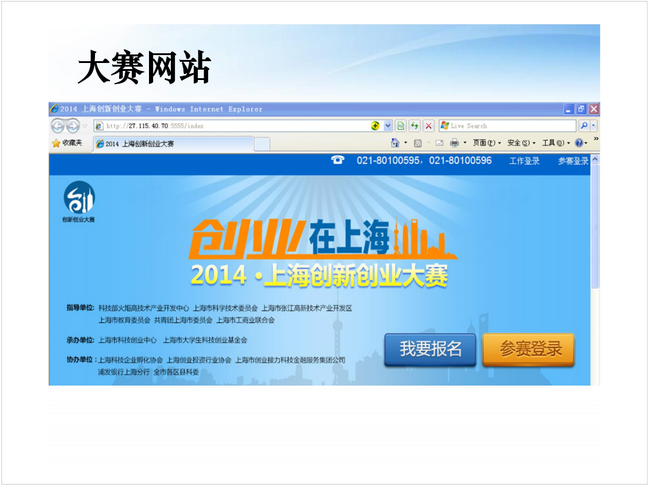
Task: Open the Home icon dropdown arrow
Action: (x=405, y=143)
